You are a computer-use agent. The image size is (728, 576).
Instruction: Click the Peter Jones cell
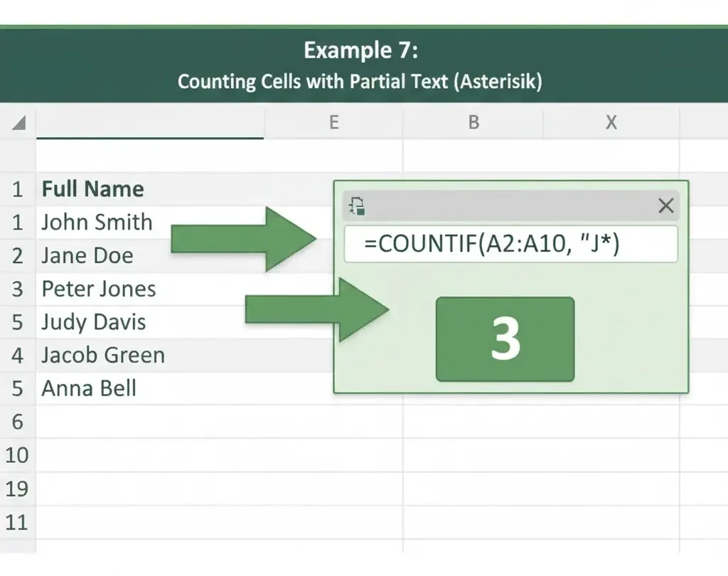tap(99, 289)
